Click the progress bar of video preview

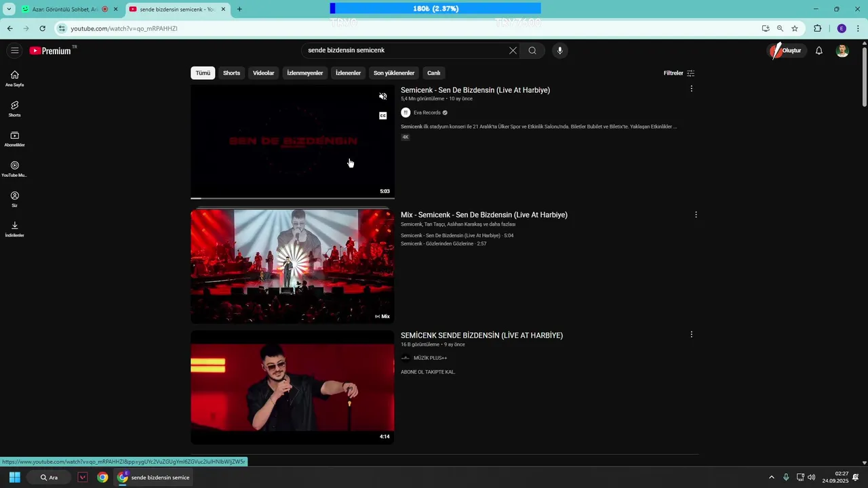point(292,198)
